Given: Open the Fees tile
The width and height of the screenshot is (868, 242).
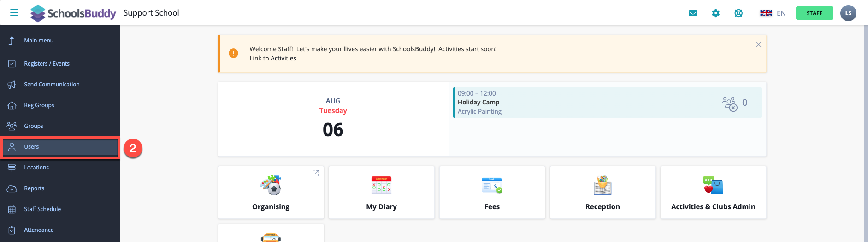Looking at the screenshot, I should [492, 193].
